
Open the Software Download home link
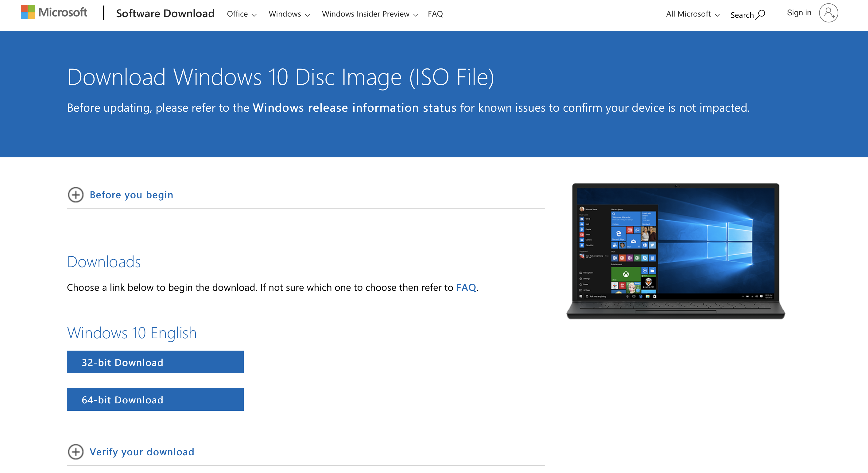coord(165,13)
